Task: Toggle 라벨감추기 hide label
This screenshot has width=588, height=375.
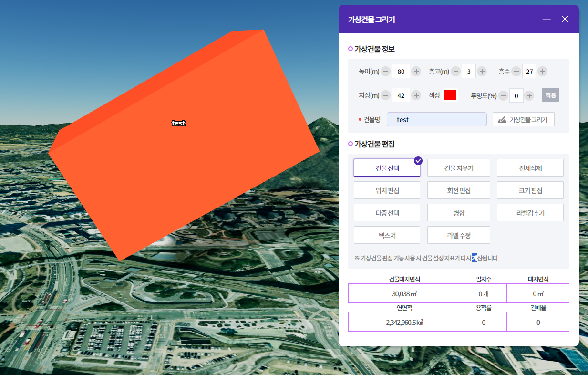Action: click(x=530, y=213)
